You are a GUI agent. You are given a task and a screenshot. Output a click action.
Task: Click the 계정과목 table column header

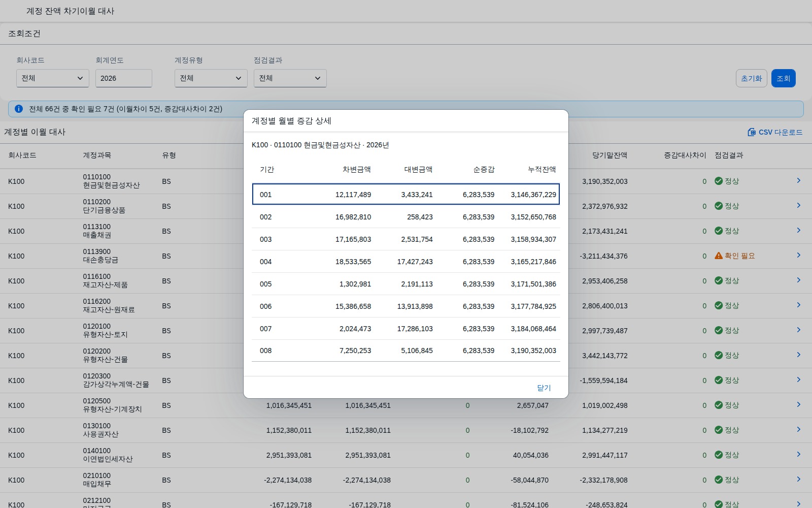pos(97,155)
